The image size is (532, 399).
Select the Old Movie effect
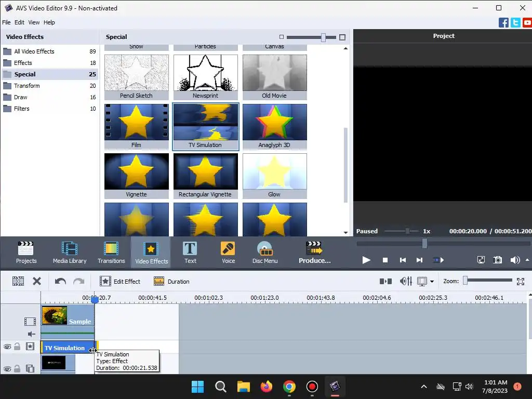pos(275,77)
